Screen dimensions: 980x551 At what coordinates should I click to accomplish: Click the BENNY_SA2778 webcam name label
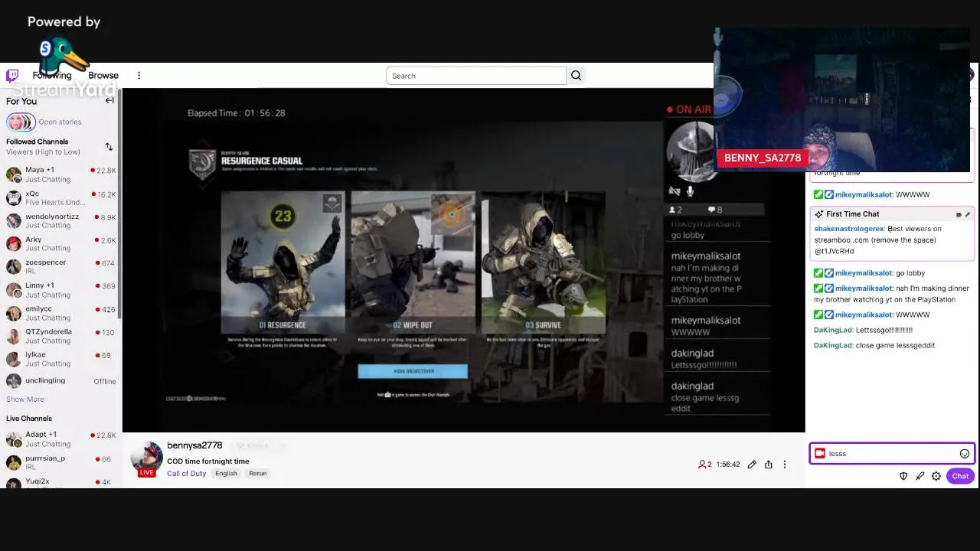[763, 158]
